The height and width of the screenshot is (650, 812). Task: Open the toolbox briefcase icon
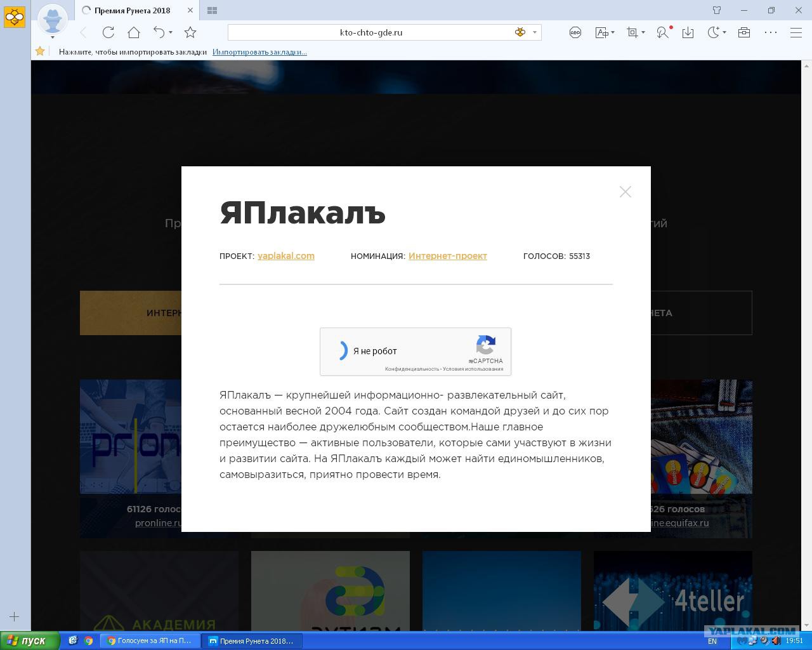pos(744,32)
